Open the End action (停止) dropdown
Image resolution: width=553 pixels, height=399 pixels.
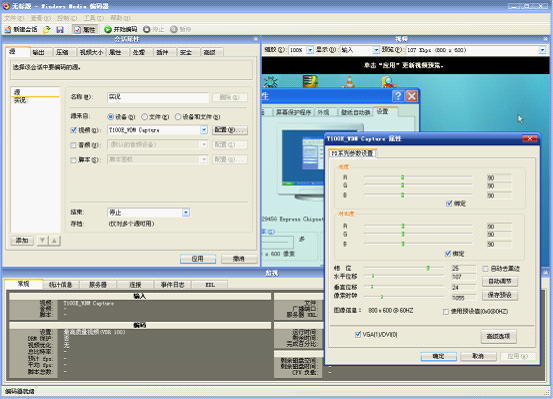coord(186,212)
